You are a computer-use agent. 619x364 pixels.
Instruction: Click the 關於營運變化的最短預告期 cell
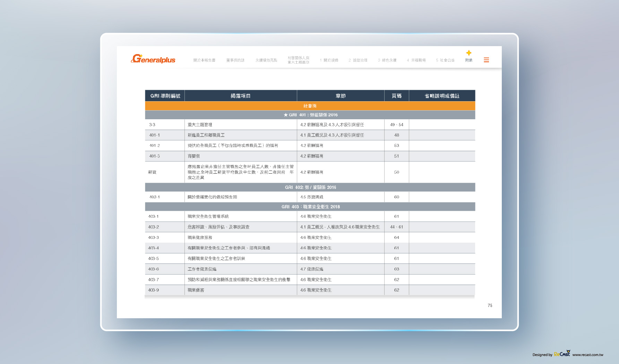coord(241,197)
